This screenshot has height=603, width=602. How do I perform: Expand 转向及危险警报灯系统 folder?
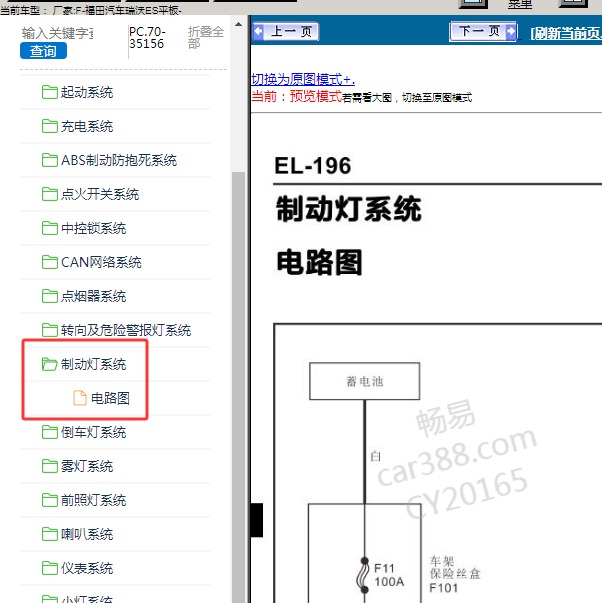coord(126,330)
